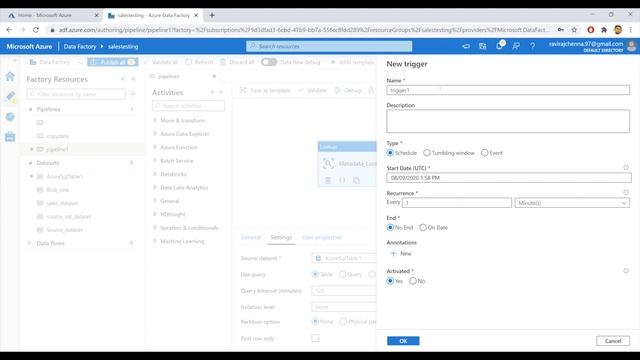
Task: Collapse the Datasets tree section
Action: (x=31, y=163)
